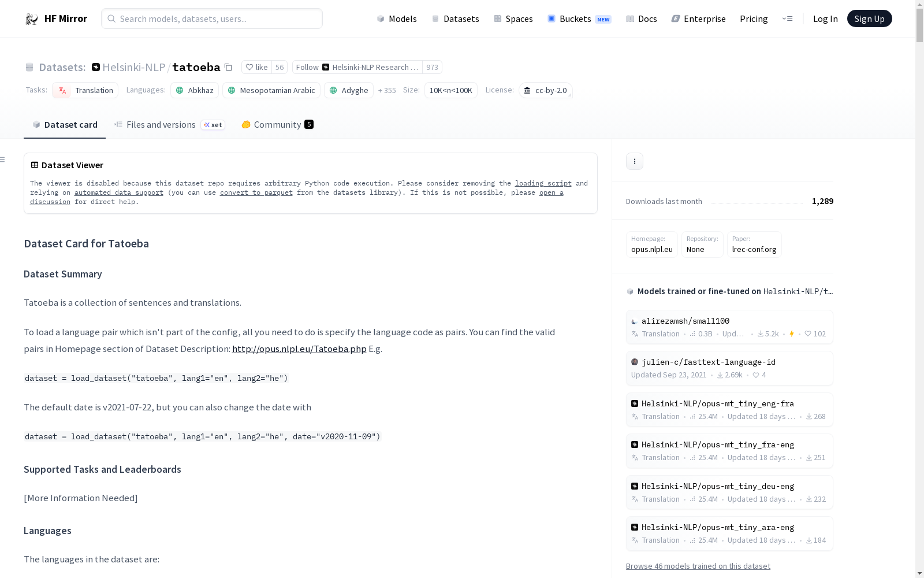Open the automated data support link

tap(119, 193)
